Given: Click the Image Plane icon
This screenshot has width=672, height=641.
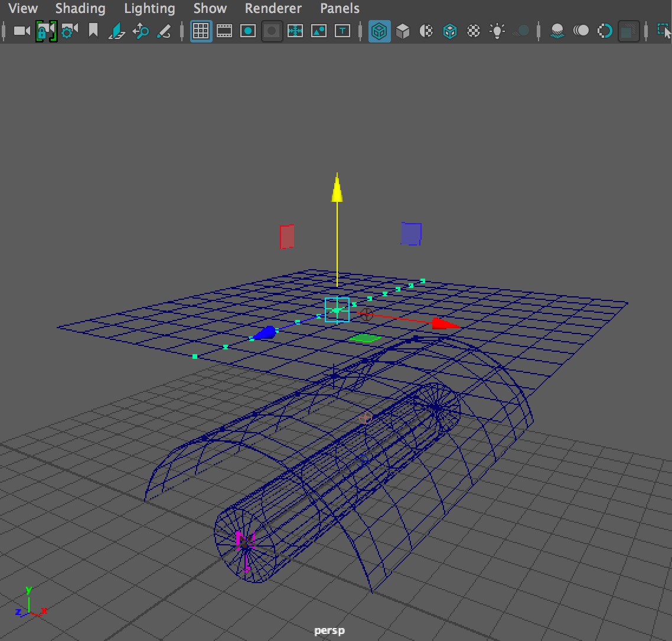Looking at the screenshot, I should click(116, 31).
